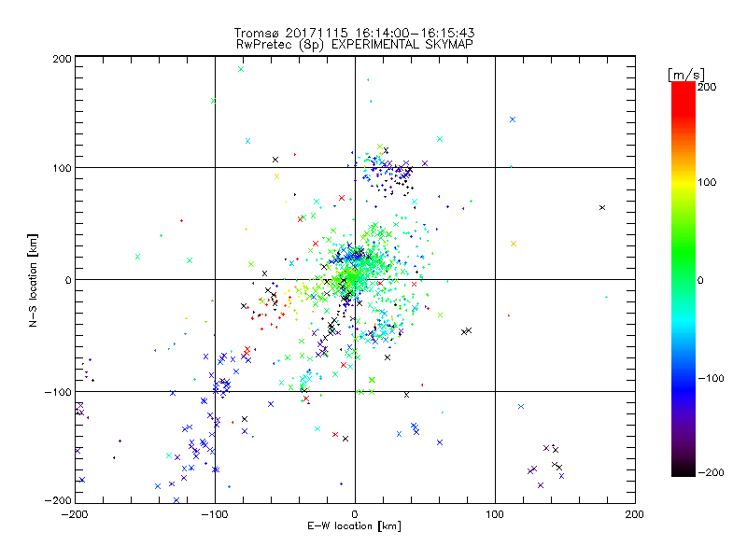Click the x-axis tick label '0'
The width and height of the screenshot is (747, 560).
355,514
